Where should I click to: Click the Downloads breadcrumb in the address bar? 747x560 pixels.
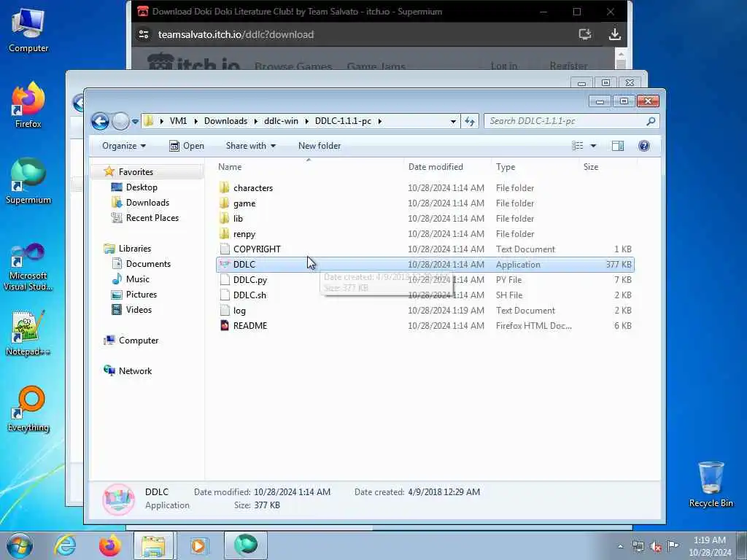click(226, 121)
